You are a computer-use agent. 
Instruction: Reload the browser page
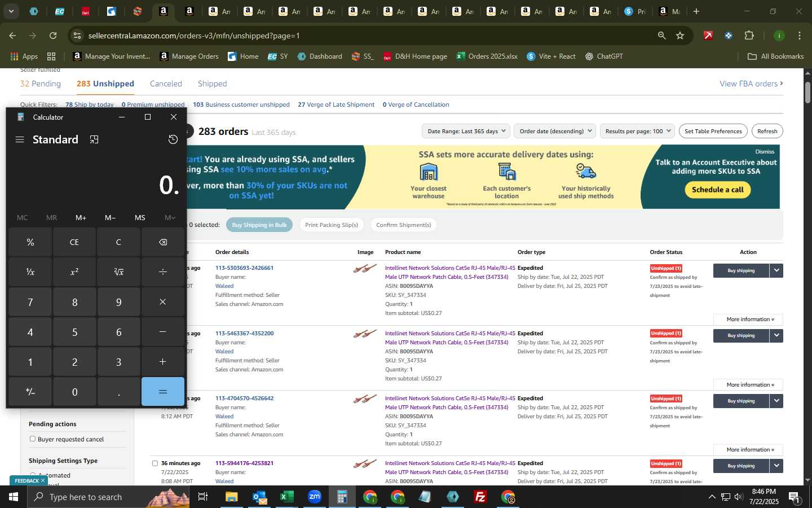(x=53, y=36)
